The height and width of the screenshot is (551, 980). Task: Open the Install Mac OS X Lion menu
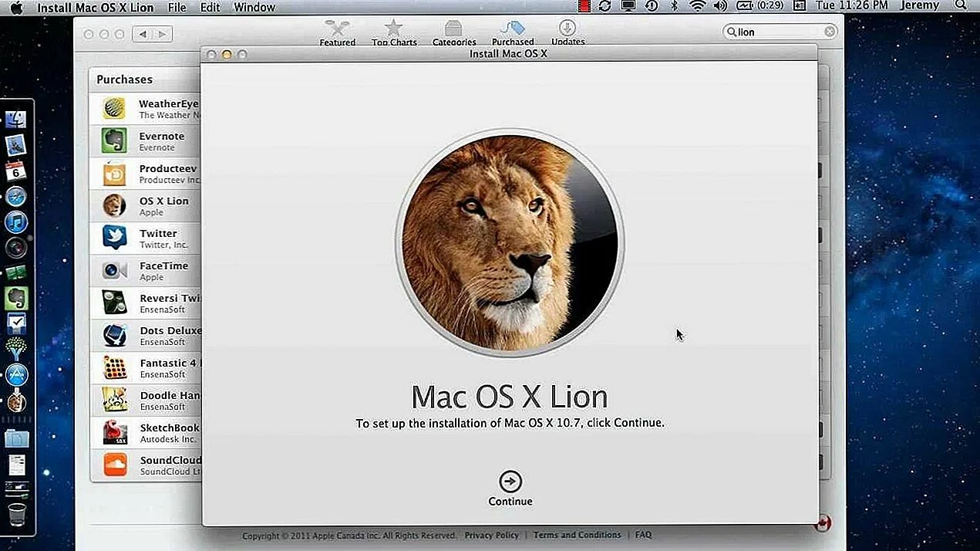[x=96, y=7]
